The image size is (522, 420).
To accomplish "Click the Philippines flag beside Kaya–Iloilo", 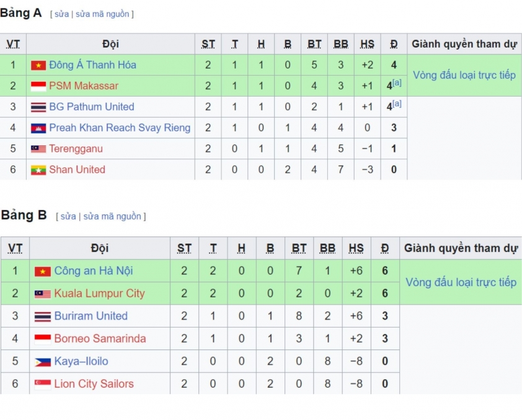I will coord(43,362).
